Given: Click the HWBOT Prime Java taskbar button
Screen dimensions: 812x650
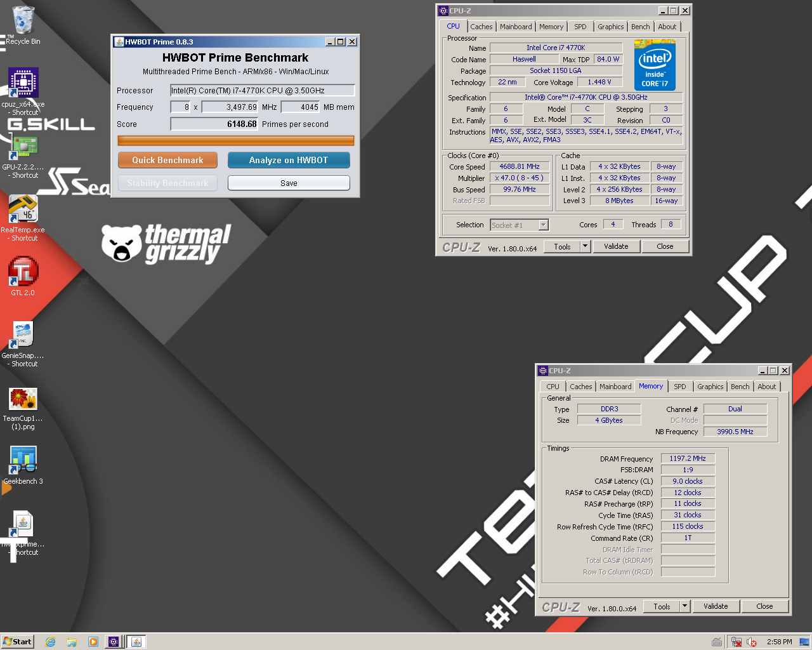Looking at the screenshot, I should pos(136,642).
